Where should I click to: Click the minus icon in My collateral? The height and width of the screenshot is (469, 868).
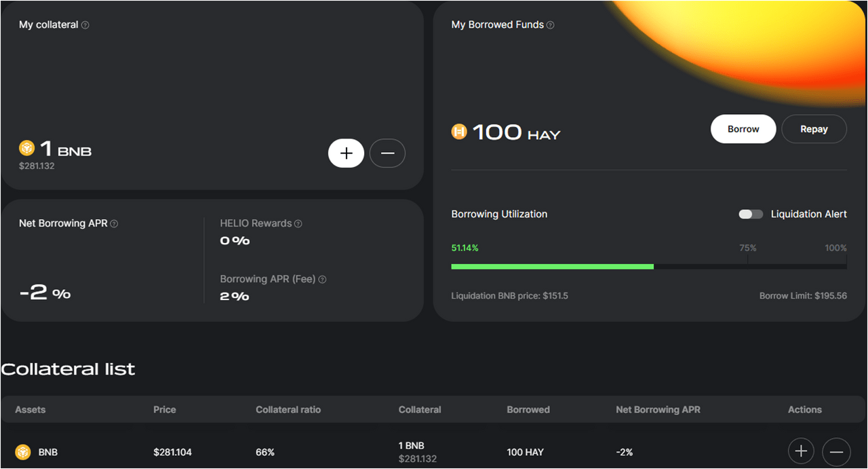(x=387, y=153)
